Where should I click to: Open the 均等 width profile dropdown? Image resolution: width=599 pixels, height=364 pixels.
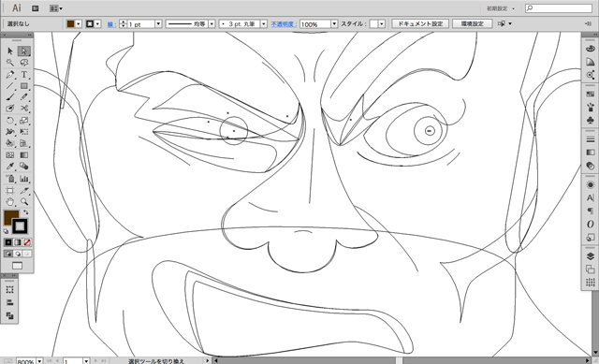click(x=212, y=23)
